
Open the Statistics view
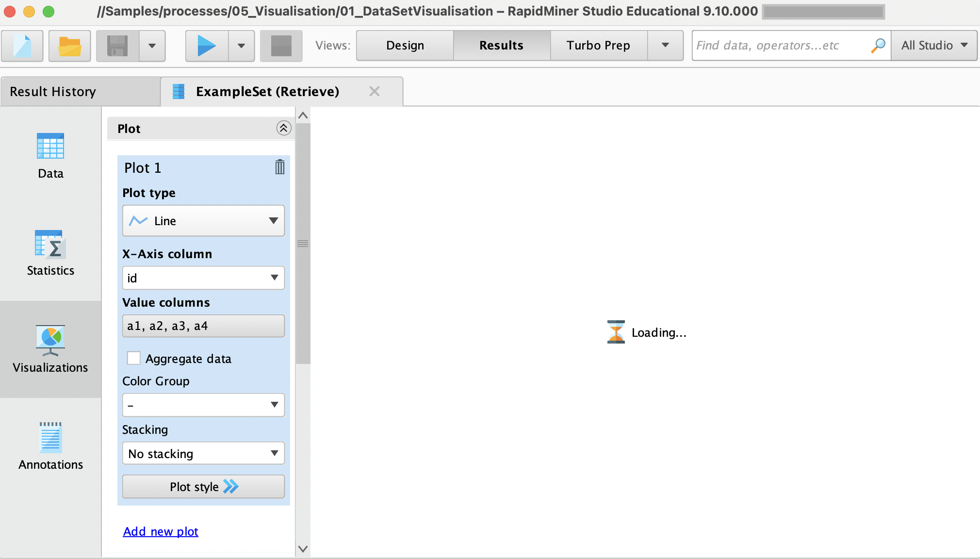click(50, 252)
